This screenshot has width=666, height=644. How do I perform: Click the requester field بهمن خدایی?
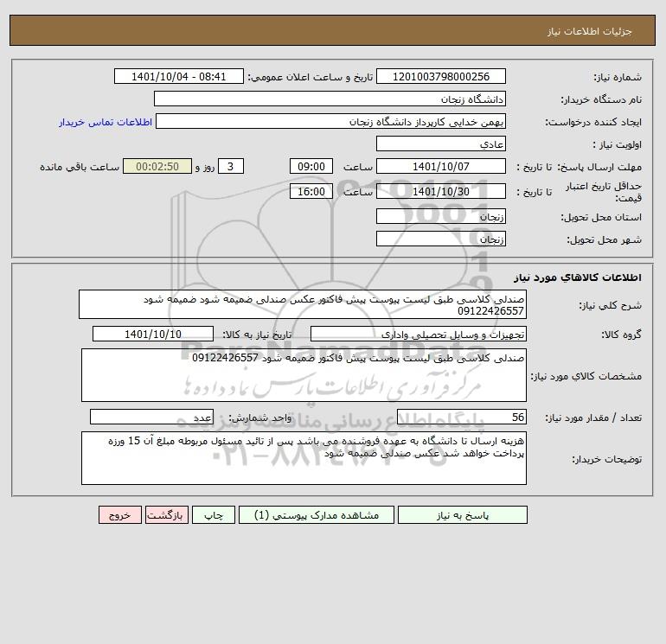pos(330,121)
